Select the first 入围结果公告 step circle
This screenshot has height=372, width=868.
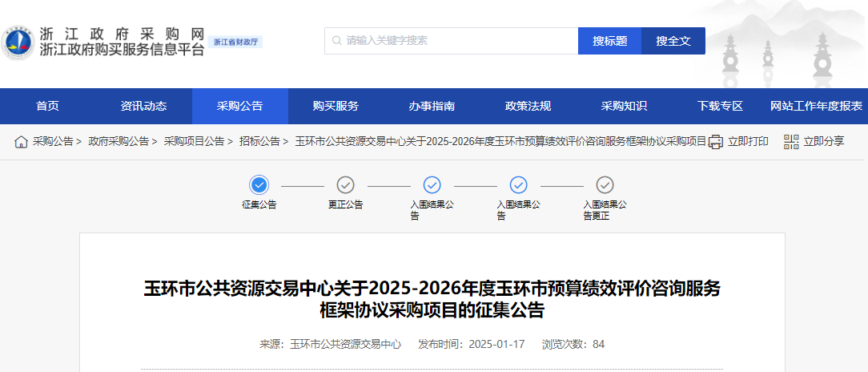pyautogui.click(x=432, y=185)
